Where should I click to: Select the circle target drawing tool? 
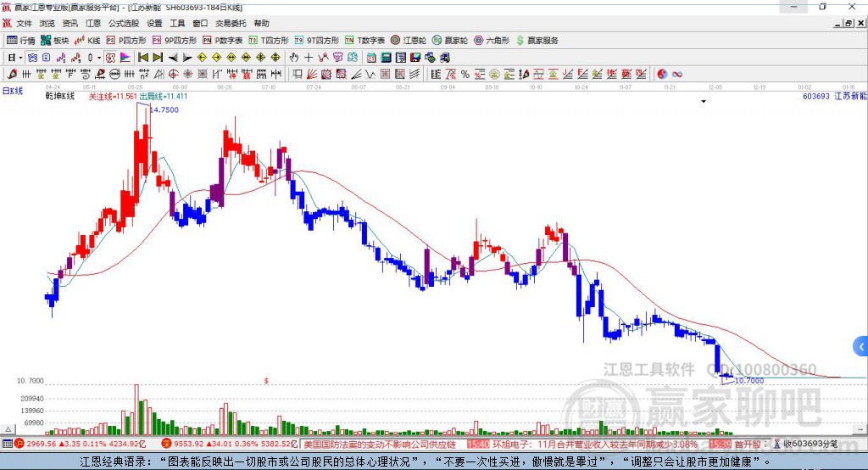[x=173, y=74]
